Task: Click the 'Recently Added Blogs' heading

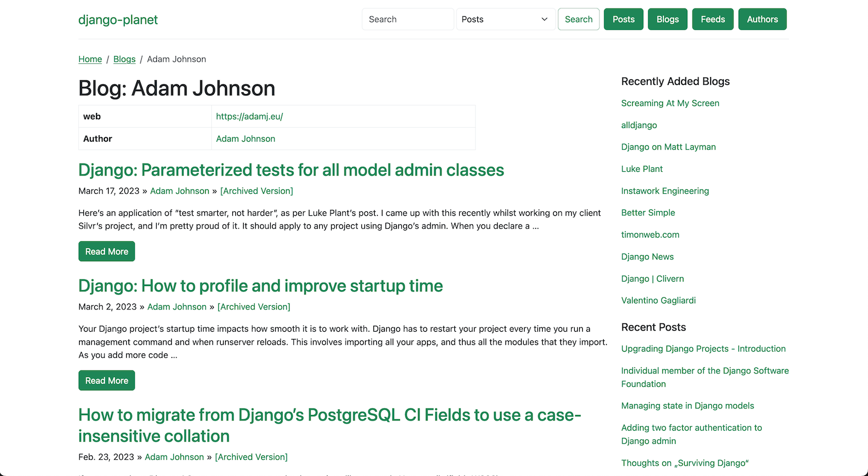Action: click(676, 81)
